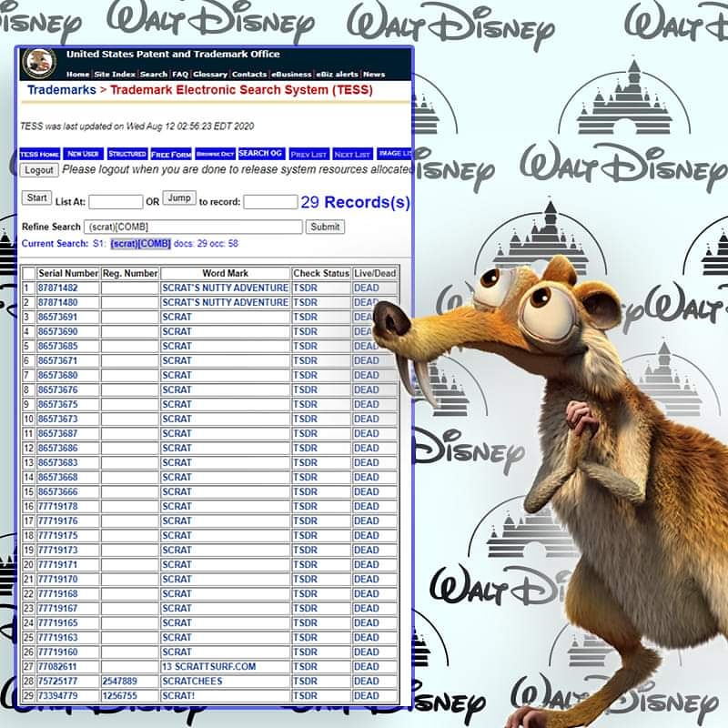Click TSDR for 13 SCRATTSURF.COM row
The image size is (728, 728).
coord(305,666)
